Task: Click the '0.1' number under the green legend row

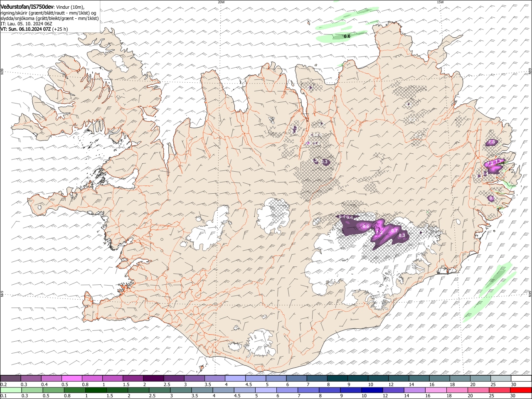Action: 3,396
